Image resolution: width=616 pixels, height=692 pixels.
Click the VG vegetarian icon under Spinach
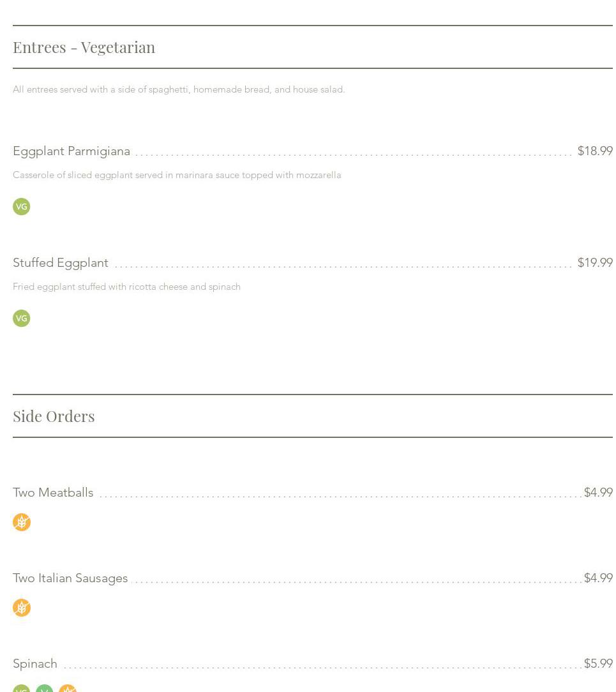point(21,689)
